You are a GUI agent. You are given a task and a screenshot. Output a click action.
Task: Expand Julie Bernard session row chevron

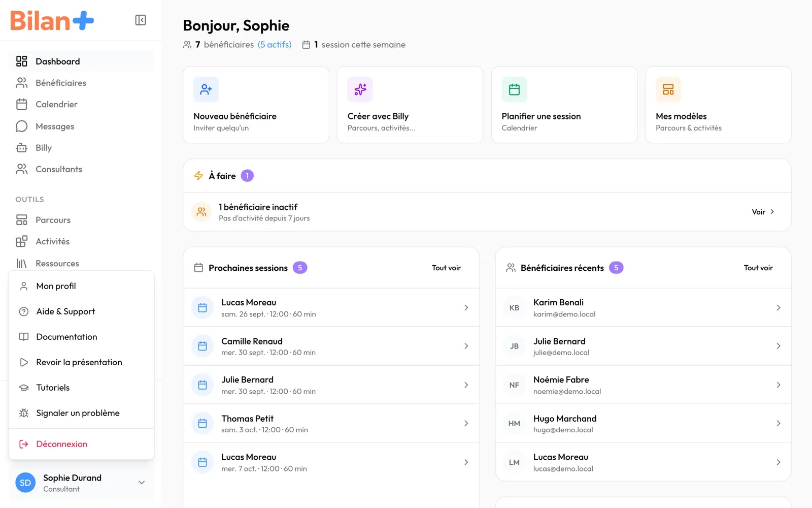[466, 385]
